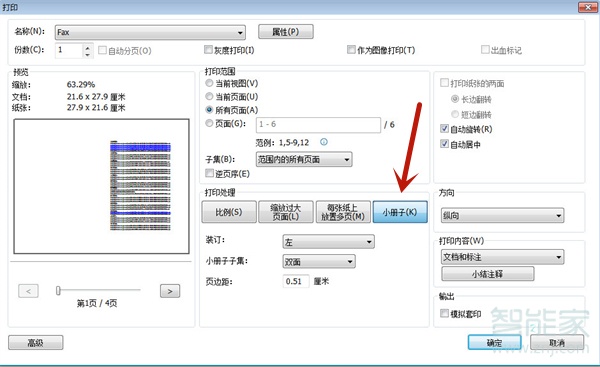600x367 pixels.
Task: Uncheck 自动居中 checkbox
Action: click(x=444, y=144)
